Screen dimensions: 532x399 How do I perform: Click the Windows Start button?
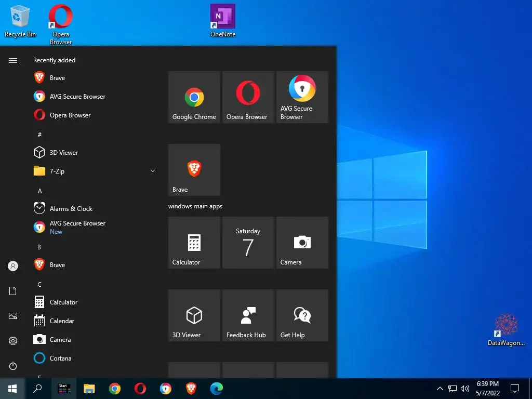click(12, 389)
